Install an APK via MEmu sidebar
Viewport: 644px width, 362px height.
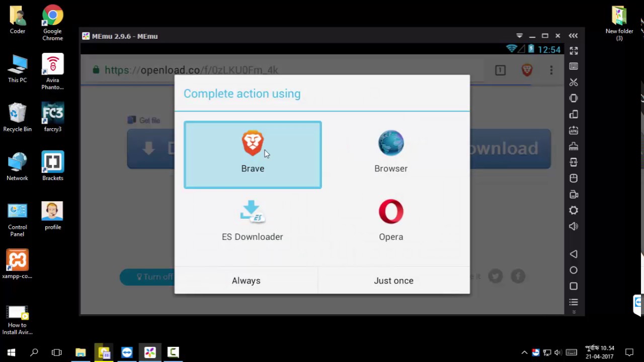point(574,131)
